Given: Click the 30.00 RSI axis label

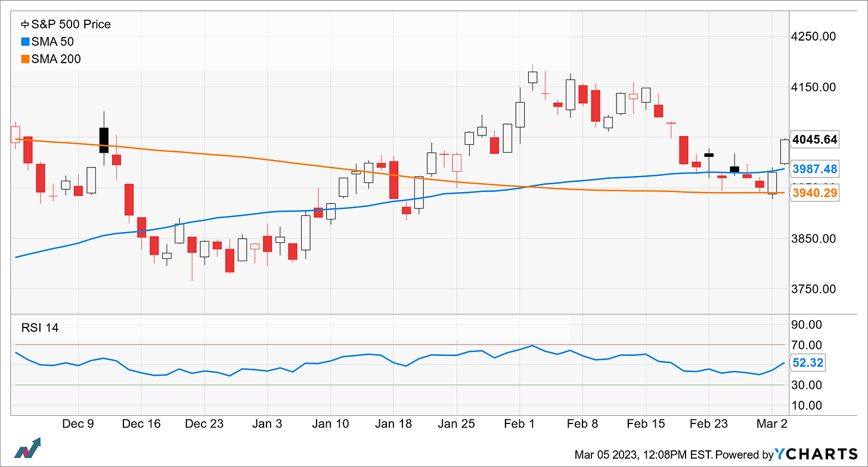Looking at the screenshot, I should point(808,385).
